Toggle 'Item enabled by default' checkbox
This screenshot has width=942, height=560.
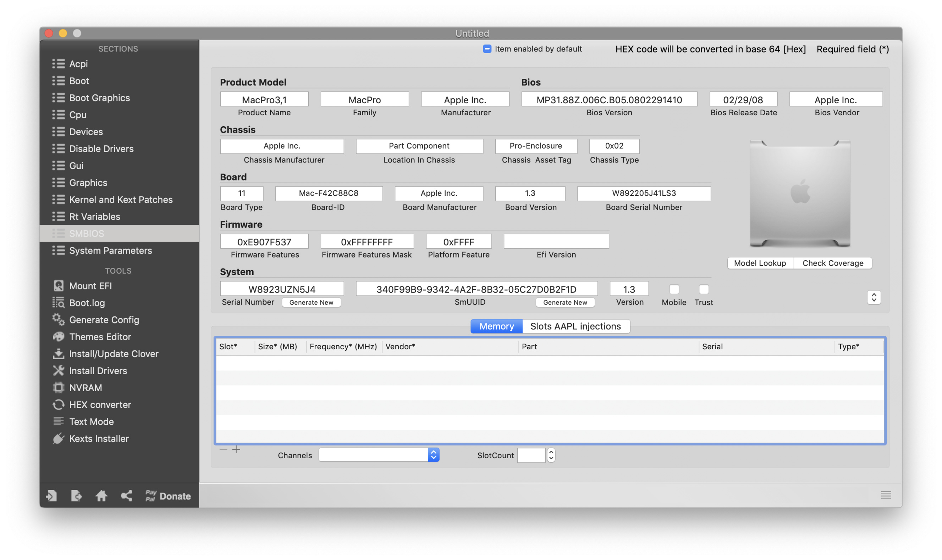tap(487, 49)
